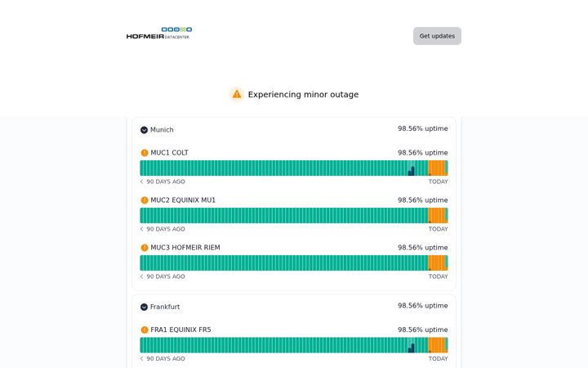Click the orange warning triangle outage icon

pyautogui.click(x=237, y=94)
